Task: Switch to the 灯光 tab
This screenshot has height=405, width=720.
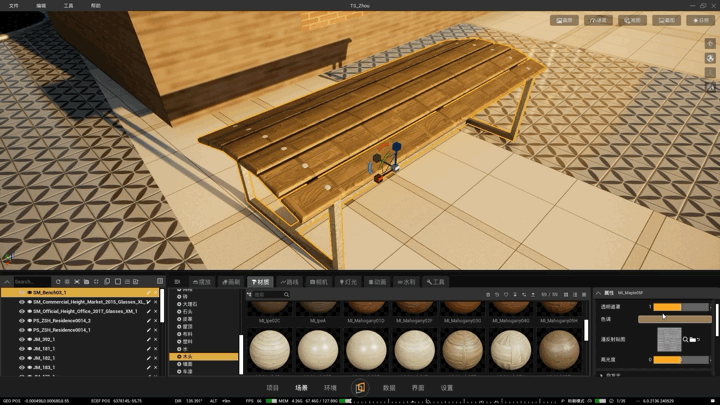Action: (348, 282)
